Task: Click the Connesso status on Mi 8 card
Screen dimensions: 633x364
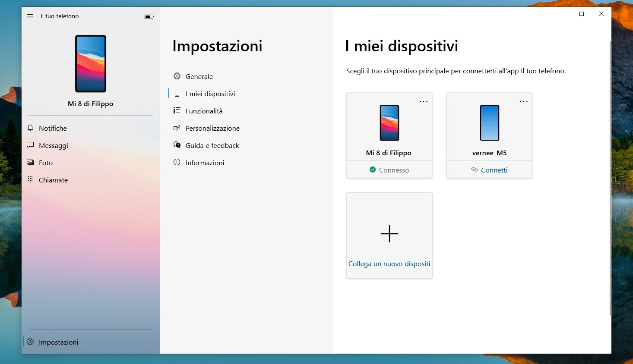Action: click(389, 170)
